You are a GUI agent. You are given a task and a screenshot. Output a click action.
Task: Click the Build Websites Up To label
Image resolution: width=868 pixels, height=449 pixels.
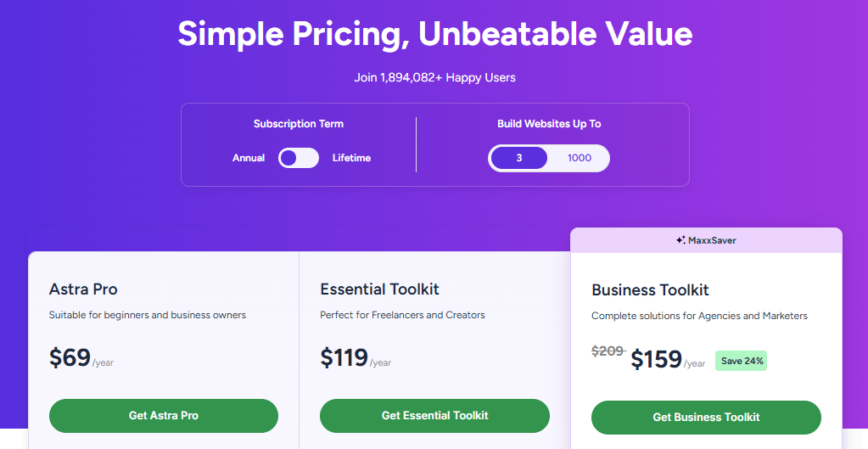click(549, 124)
